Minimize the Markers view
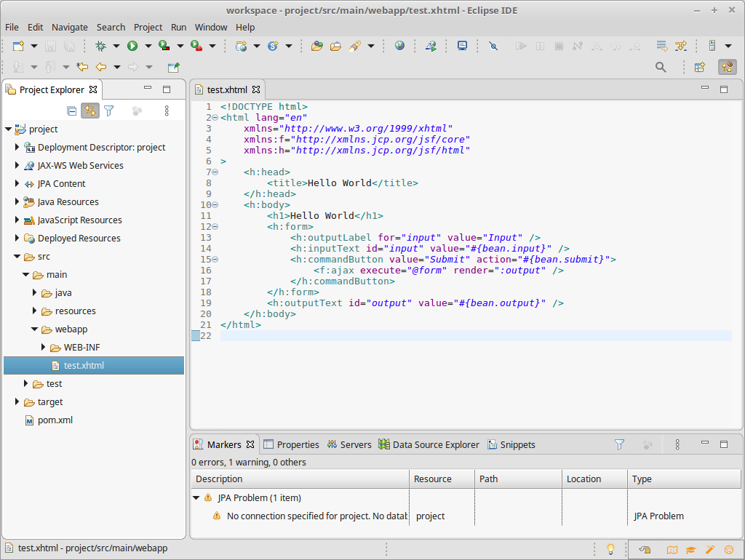The width and height of the screenshot is (745, 560). click(704, 443)
